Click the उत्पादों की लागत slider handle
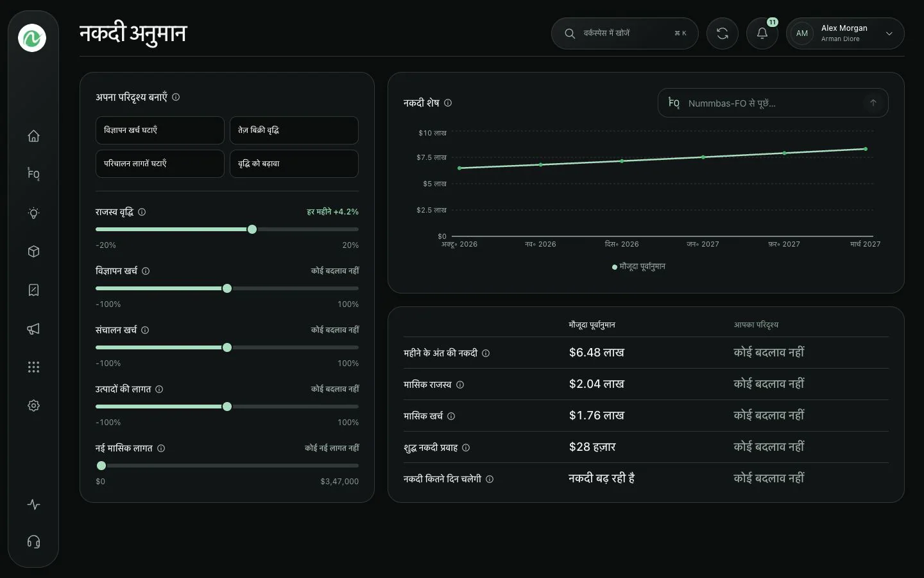The width and height of the screenshot is (924, 578). click(x=227, y=407)
